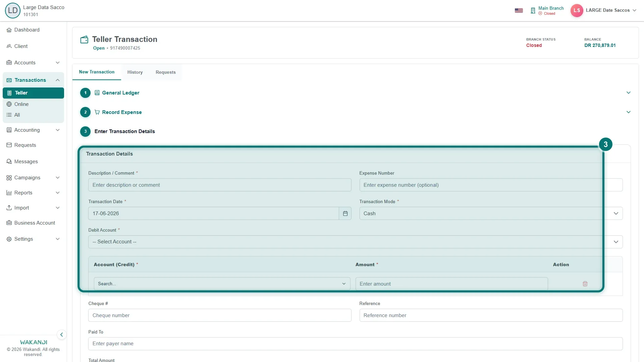Image resolution: width=644 pixels, height=362 pixels.
Task: Switch to the Requests tab
Action: click(x=166, y=72)
